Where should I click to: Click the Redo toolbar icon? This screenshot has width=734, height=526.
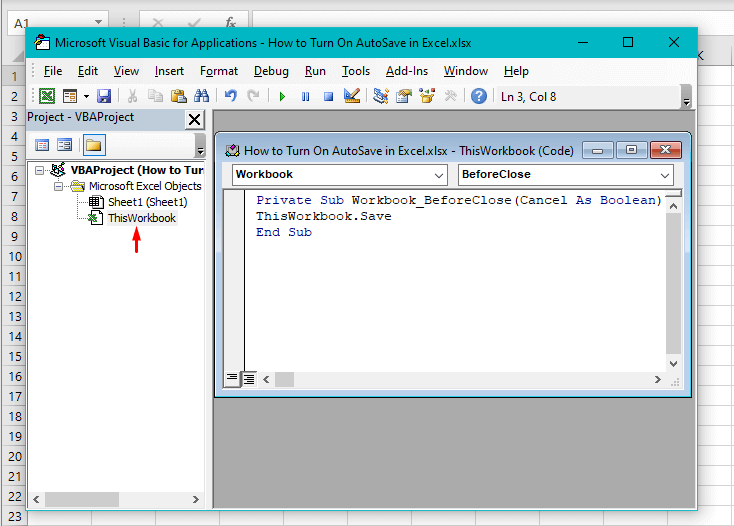point(253,96)
